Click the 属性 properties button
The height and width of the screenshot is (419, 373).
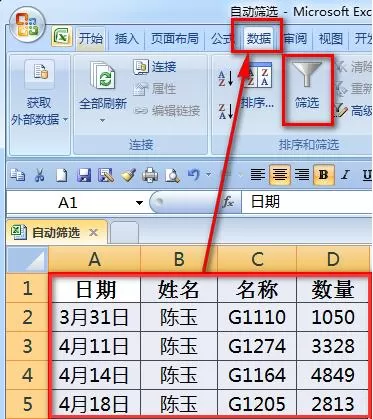coord(155,89)
